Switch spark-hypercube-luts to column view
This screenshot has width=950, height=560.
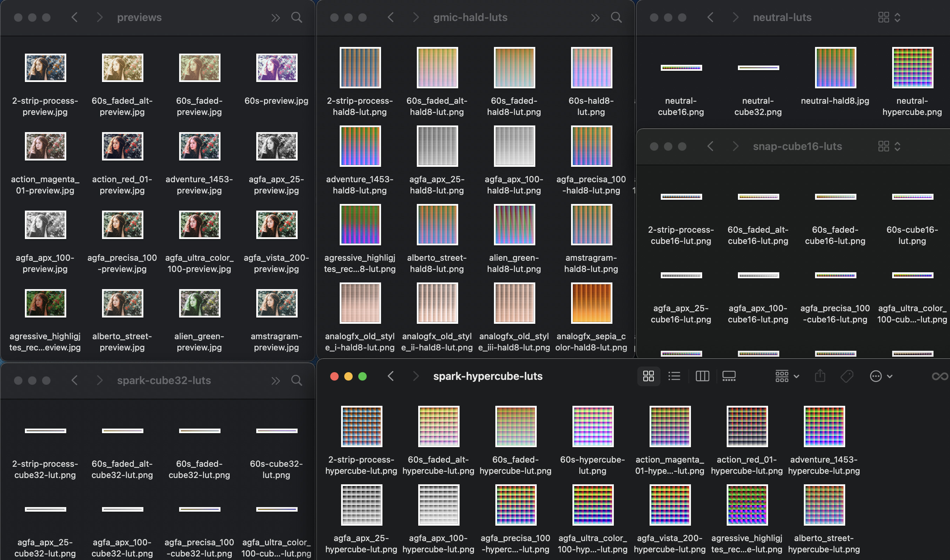(702, 376)
